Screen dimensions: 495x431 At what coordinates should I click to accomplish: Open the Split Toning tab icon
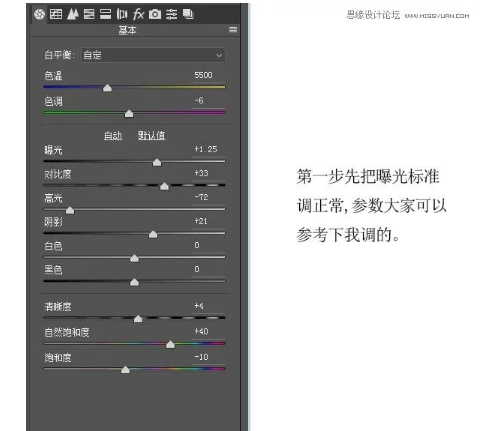(105, 14)
